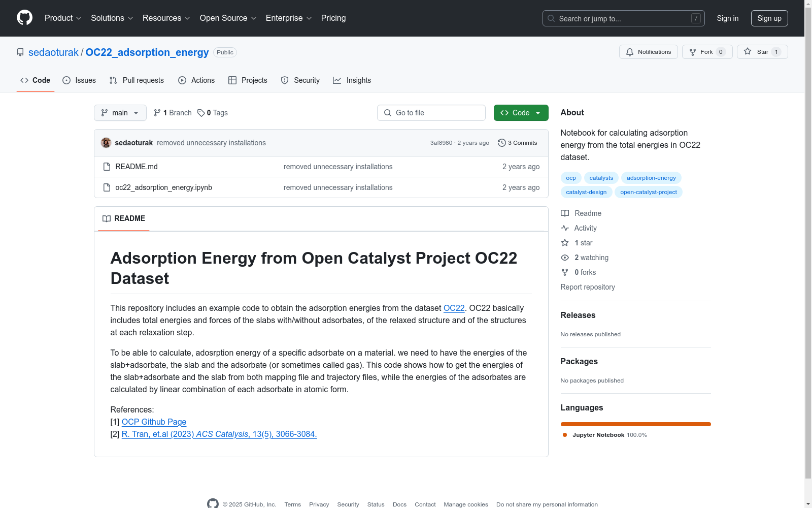Click sedaoturak's avatar in commit row
Screen dimensions: 812x508
click(x=106, y=143)
